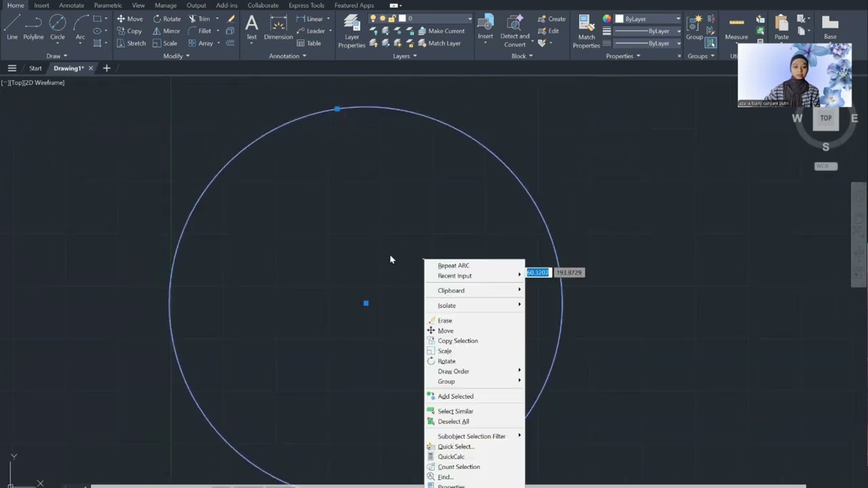
Task: Click Edit block button
Action: [x=549, y=31]
